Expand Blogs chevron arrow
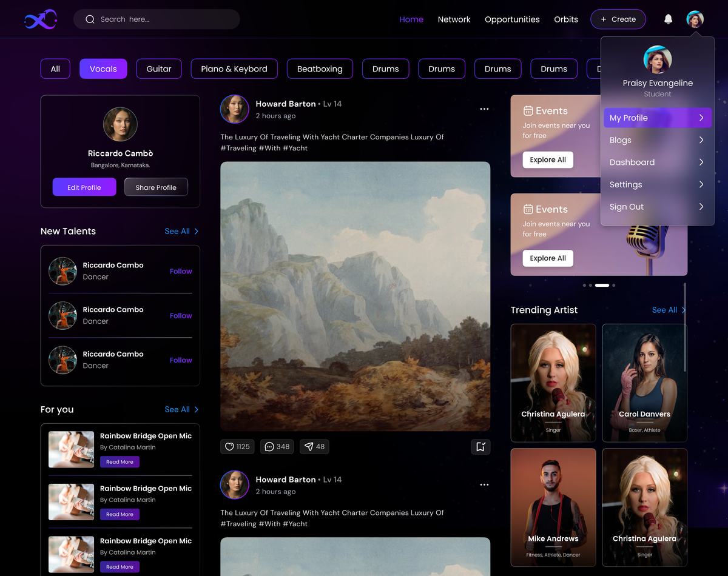Screen dimensions: 728x576 coord(701,140)
